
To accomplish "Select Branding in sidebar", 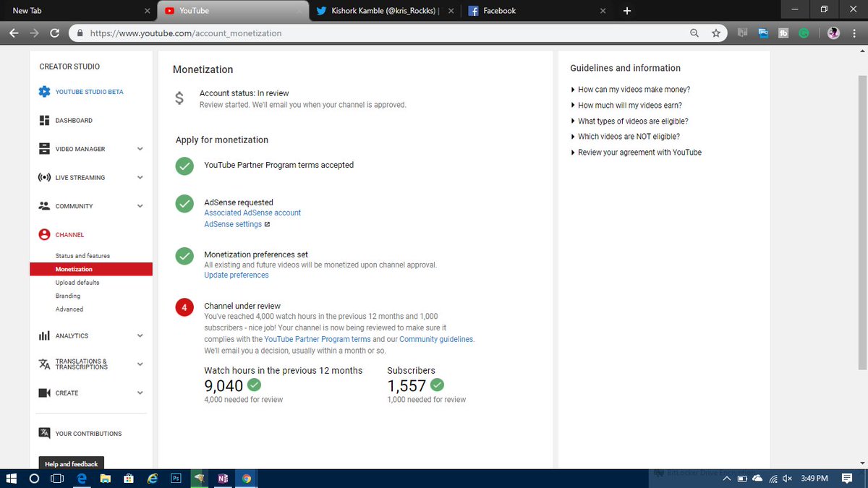I will click(68, 296).
